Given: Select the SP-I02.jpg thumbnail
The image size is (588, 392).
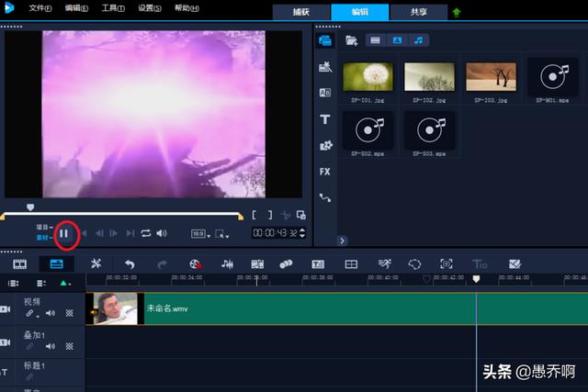Looking at the screenshot, I should (x=429, y=77).
